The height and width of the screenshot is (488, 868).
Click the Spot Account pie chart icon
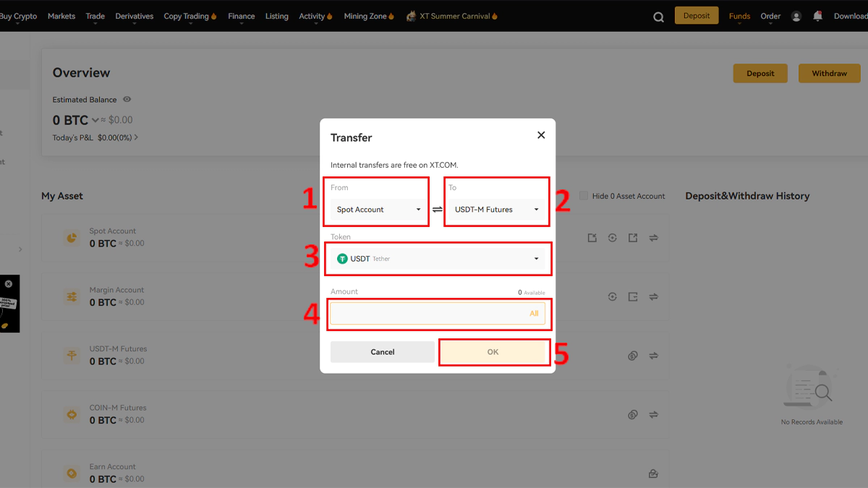tap(72, 238)
